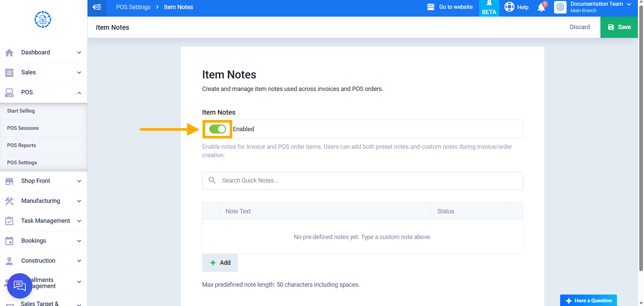Open the live chat bubble
644x306 pixels.
coord(20,286)
